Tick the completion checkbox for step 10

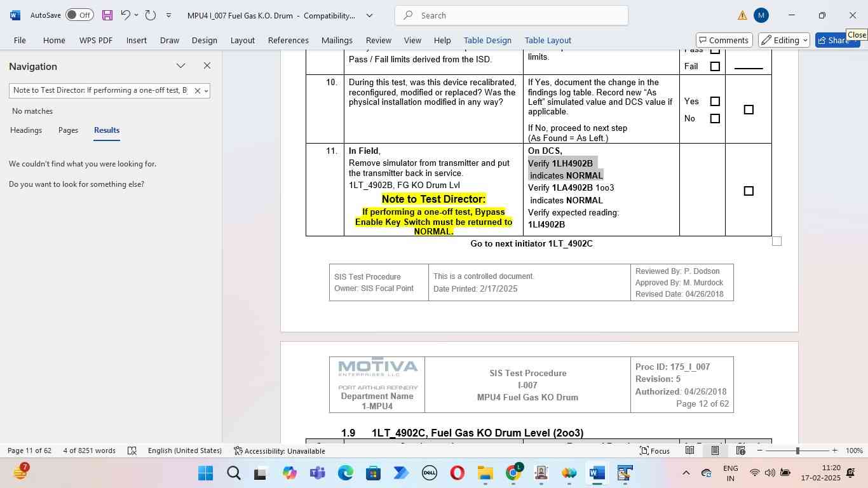coord(749,109)
